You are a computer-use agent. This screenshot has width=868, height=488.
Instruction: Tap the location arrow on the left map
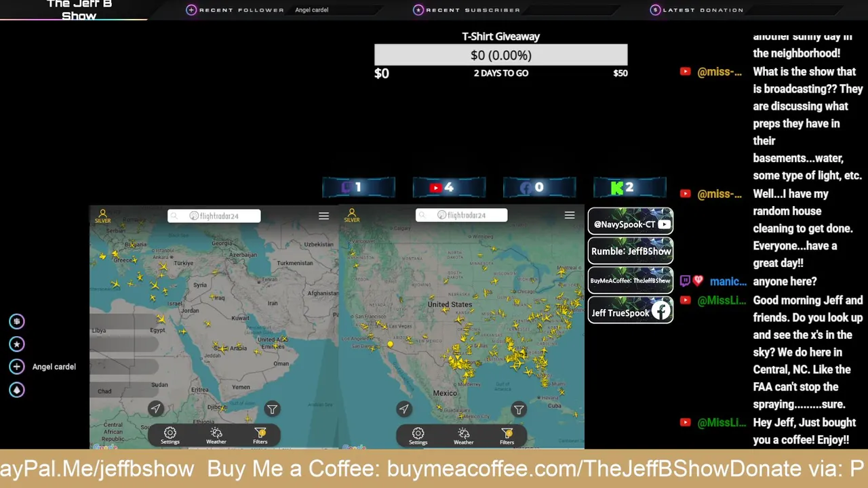[x=156, y=409]
